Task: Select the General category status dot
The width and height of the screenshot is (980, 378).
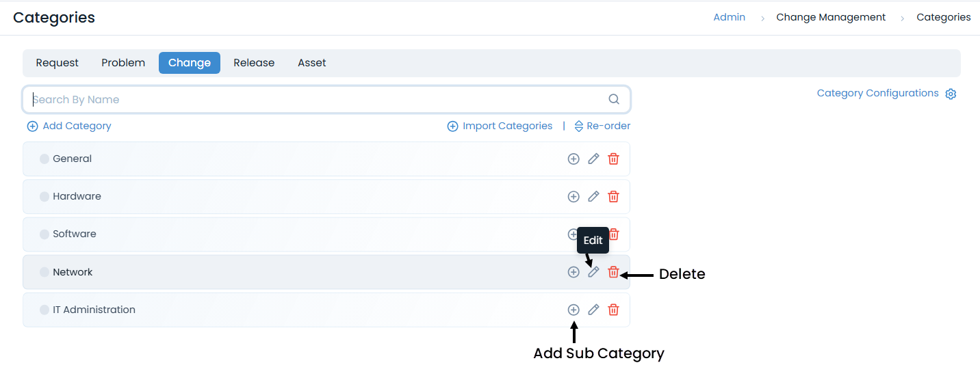Action: point(44,159)
